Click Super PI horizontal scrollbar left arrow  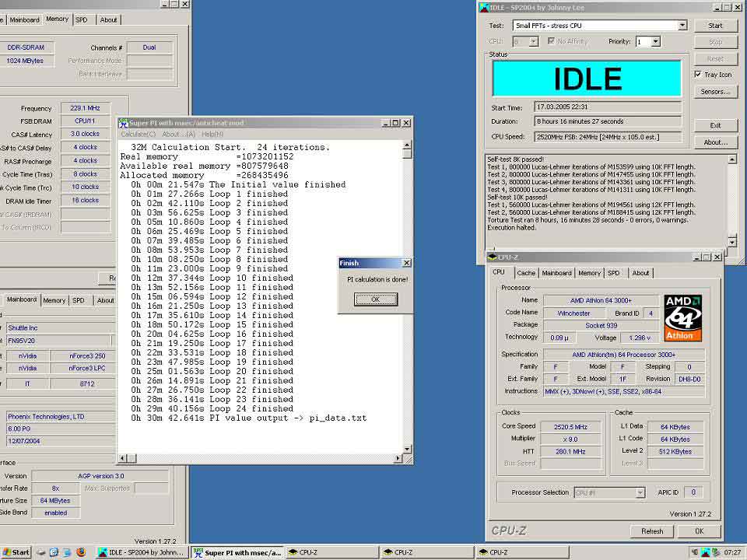point(122,458)
